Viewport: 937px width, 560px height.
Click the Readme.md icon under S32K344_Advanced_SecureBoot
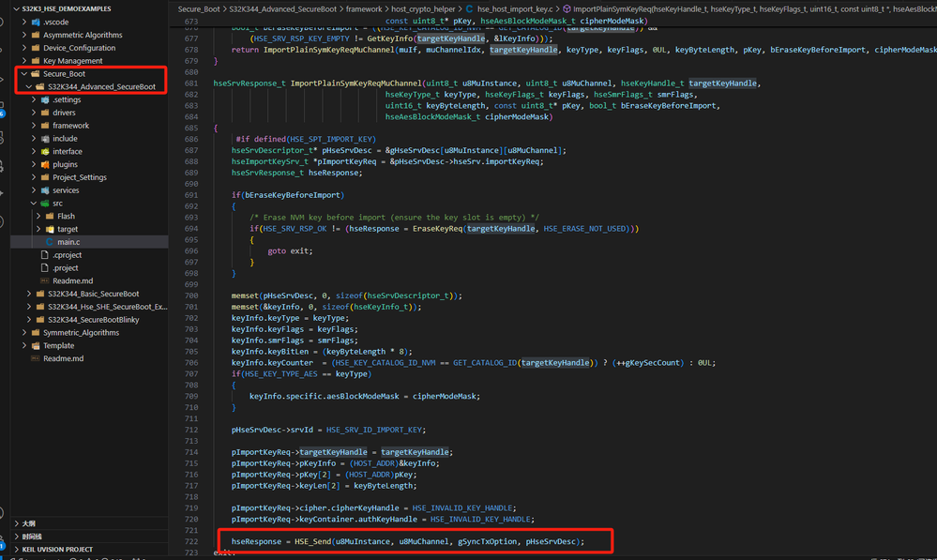pyautogui.click(x=45, y=280)
